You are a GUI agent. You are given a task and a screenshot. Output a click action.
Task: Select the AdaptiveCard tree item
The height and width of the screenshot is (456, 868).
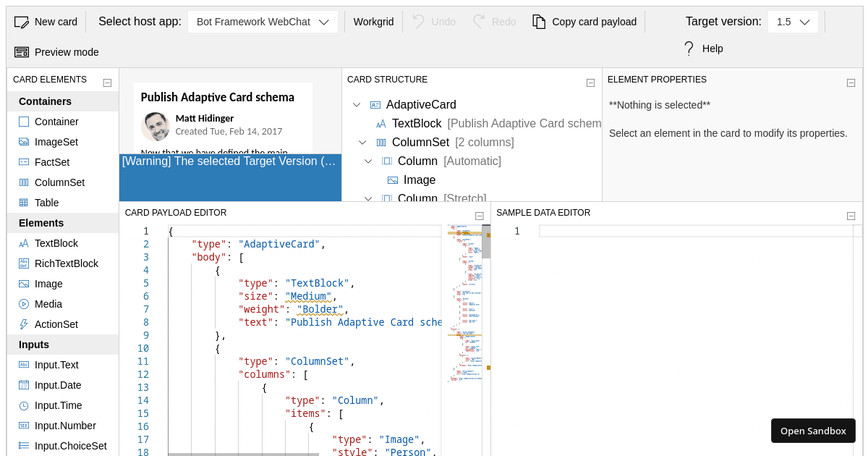click(421, 105)
